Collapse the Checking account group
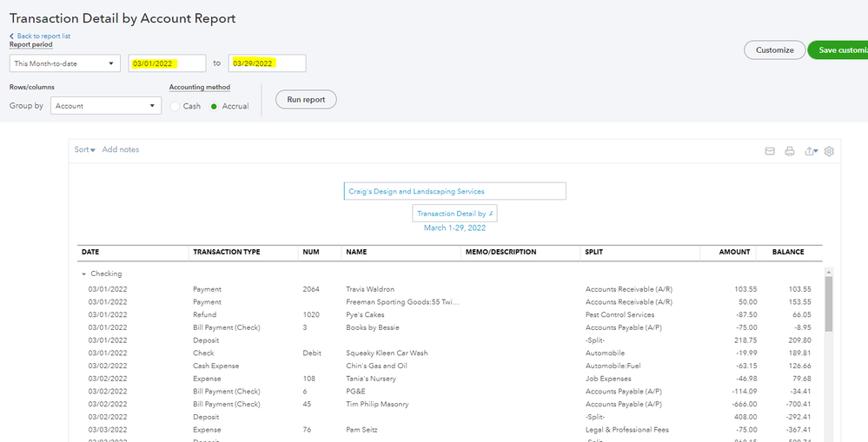This screenshot has height=442, width=868. tap(85, 274)
